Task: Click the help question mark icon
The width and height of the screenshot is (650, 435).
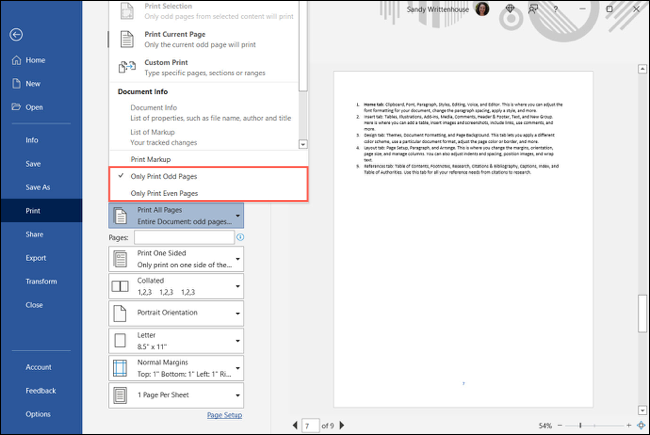Action: coord(555,9)
